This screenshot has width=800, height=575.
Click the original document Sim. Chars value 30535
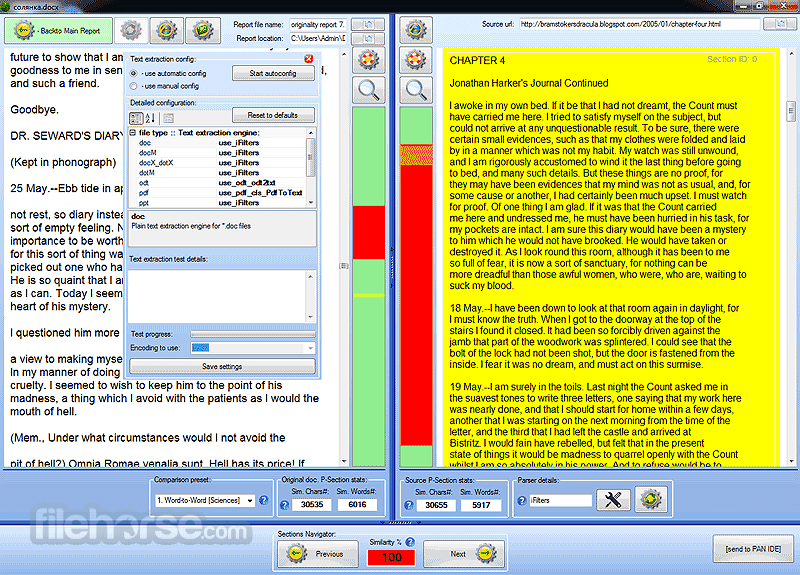tap(312, 505)
